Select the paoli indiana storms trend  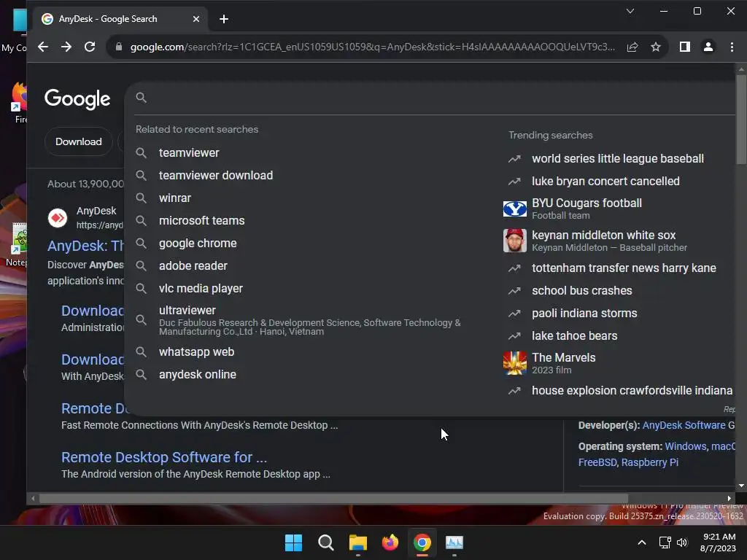[x=584, y=314]
